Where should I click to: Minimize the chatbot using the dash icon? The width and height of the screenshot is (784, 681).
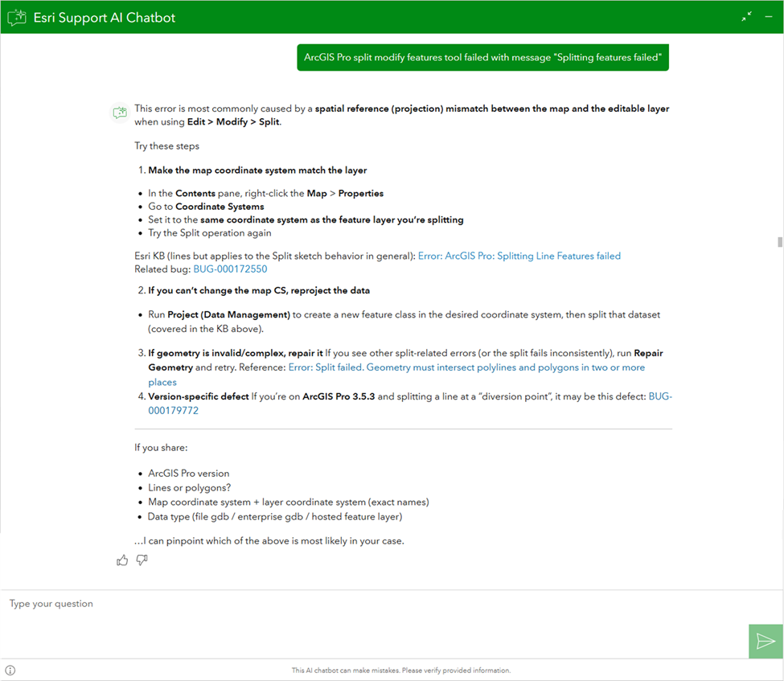(x=769, y=16)
